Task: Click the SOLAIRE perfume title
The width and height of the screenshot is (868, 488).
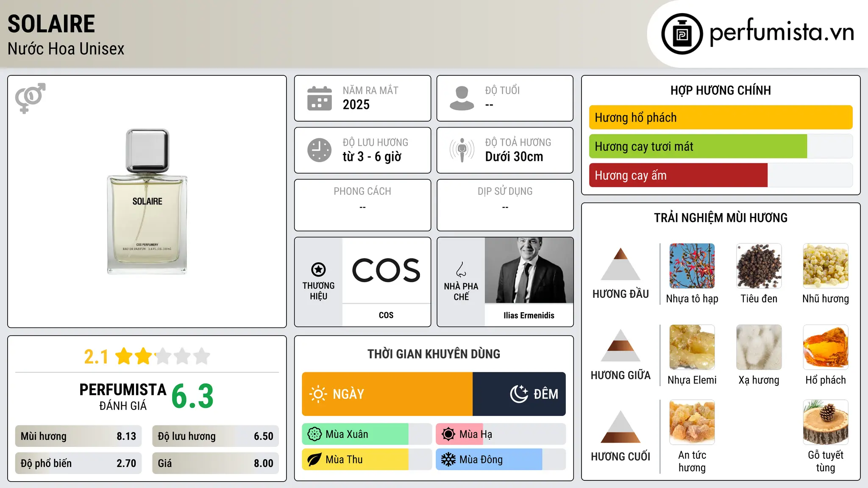Action: tap(51, 24)
